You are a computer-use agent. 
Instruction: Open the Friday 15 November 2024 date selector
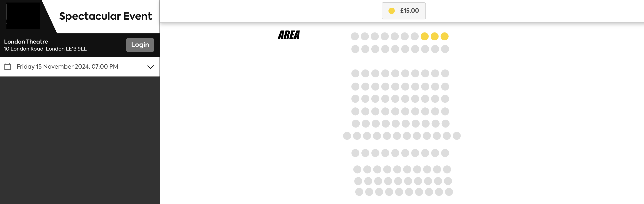click(80, 67)
